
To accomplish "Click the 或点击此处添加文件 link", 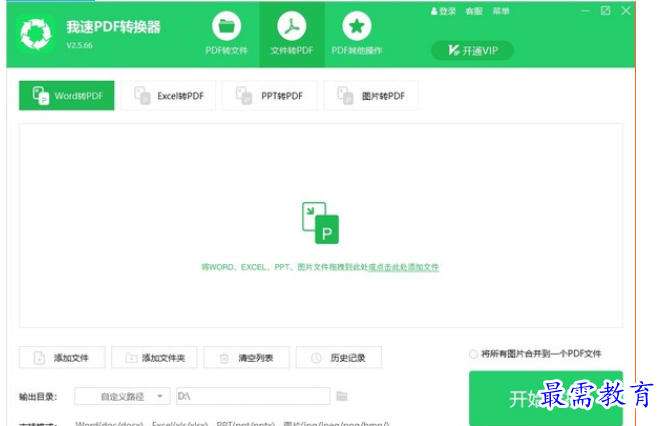I will pos(404,267).
